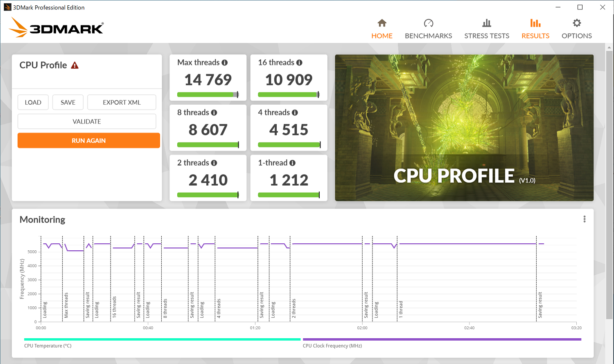Click the Monitoring heading
The height and width of the screenshot is (364, 614).
(43, 220)
